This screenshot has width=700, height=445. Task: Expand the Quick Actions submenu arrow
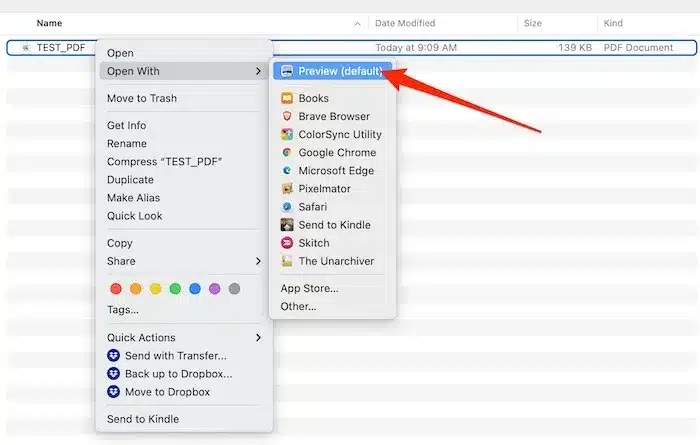coord(258,337)
